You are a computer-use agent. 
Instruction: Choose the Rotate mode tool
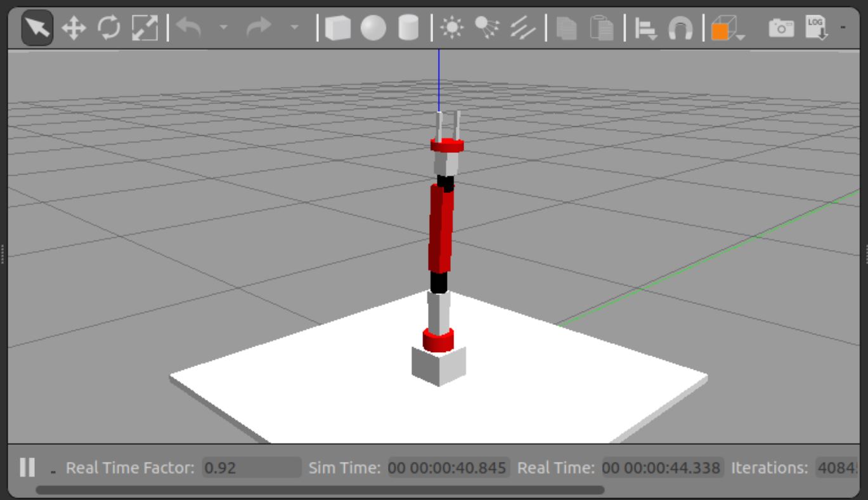click(109, 29)
